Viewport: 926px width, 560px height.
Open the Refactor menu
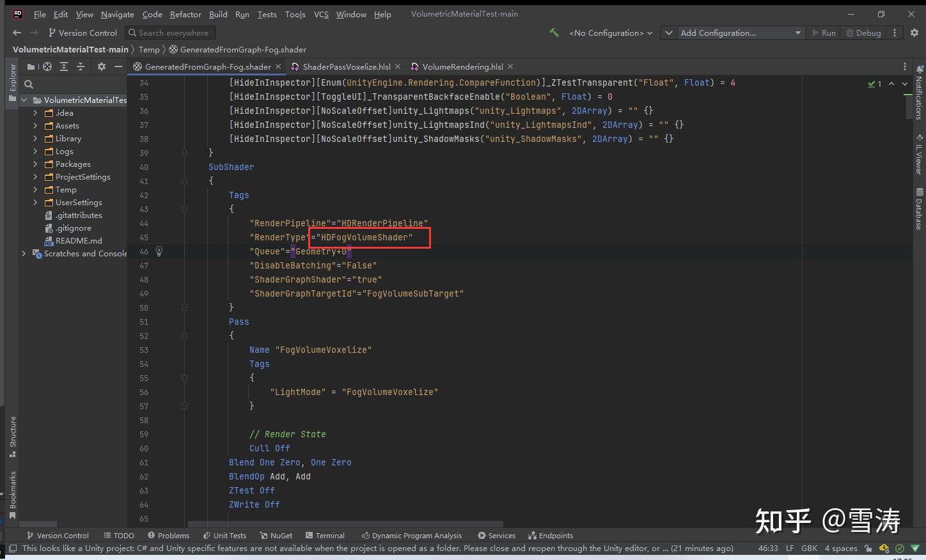click(185, 14)
